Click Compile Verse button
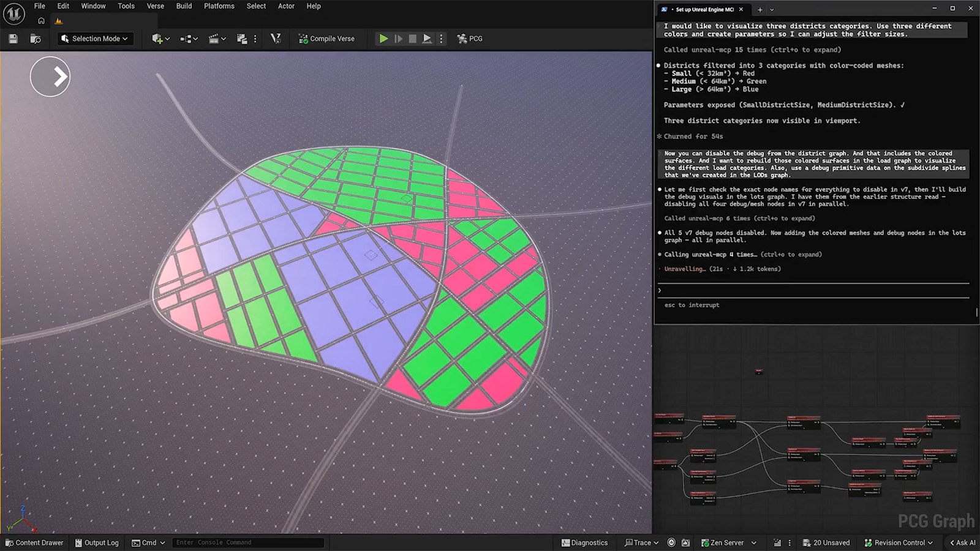 click(x=326, y=39)
